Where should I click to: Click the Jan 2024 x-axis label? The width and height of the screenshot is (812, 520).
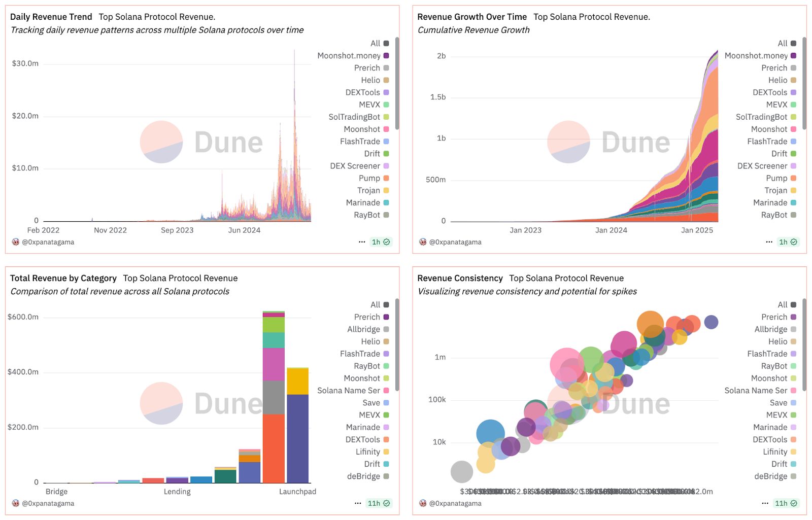pos(611,230)
